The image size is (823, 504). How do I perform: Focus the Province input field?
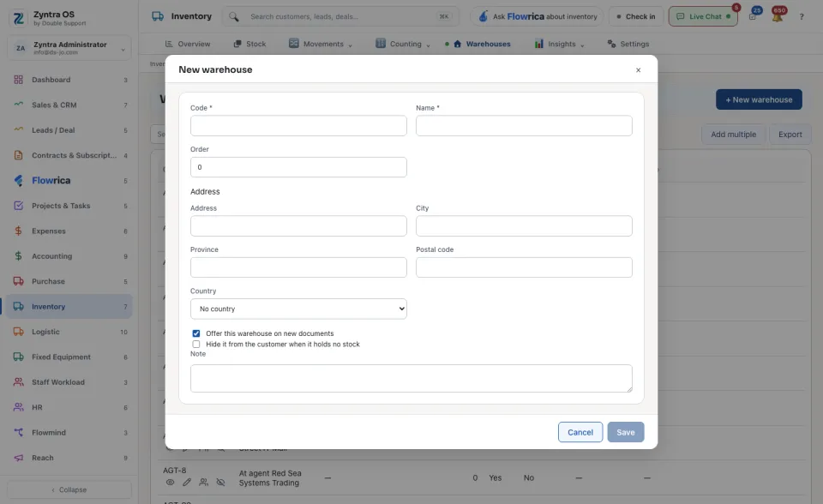coord(298,267)
